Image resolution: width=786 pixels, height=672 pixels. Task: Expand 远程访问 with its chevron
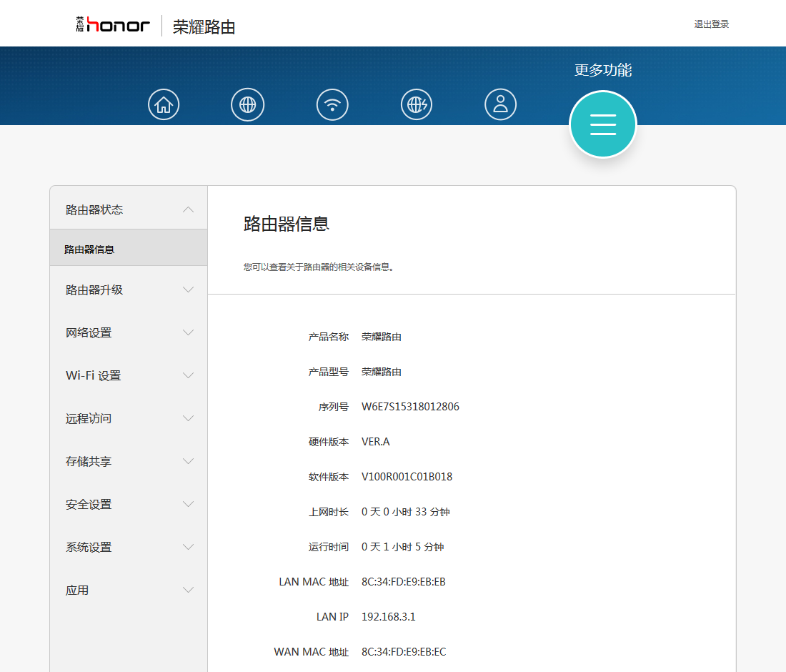(188, 418)
